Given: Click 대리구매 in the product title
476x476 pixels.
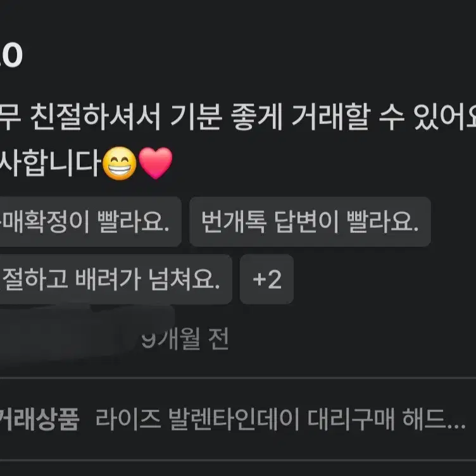Looking at the screenshot, I should pyautogui.click(x=351, y=419).
